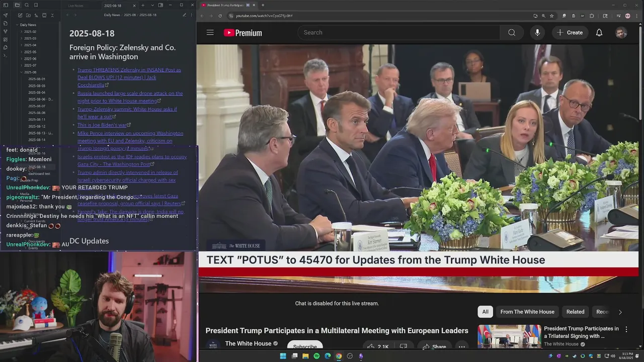Viewport: 644px width, 362px height.
Task: Select the All filter chip
Action: [x=485, y=312]
